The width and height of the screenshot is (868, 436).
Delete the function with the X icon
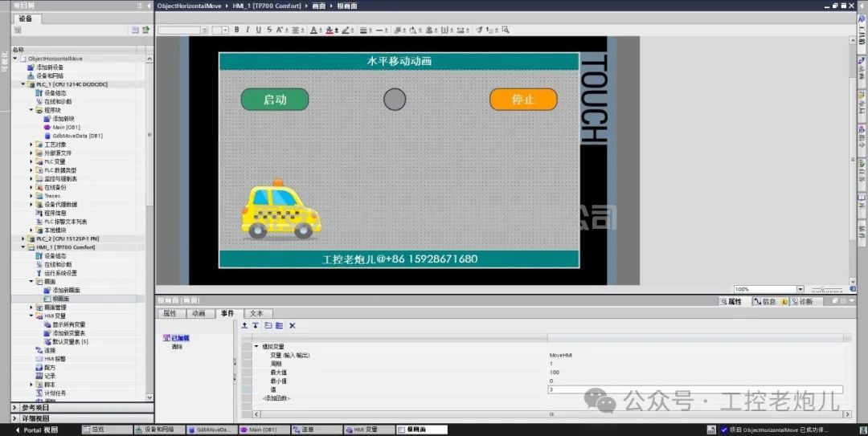point(293,325)
